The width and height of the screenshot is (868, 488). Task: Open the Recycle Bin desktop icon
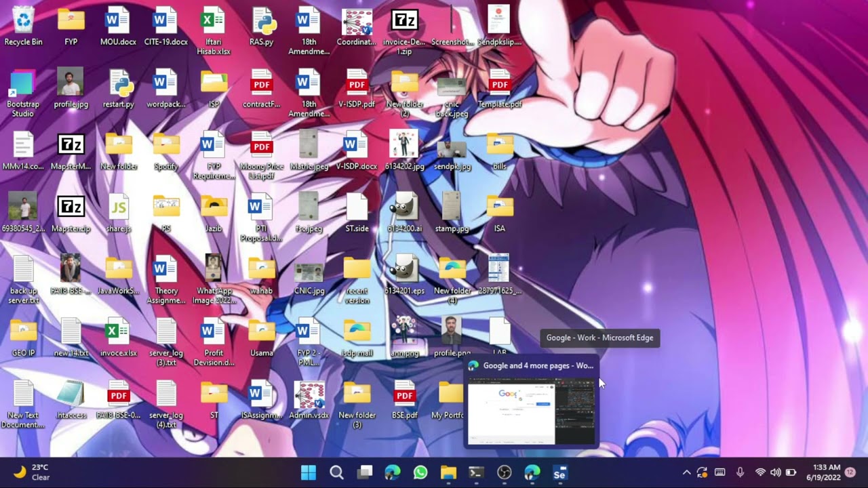pyautogui.click(x=23, y=27)
